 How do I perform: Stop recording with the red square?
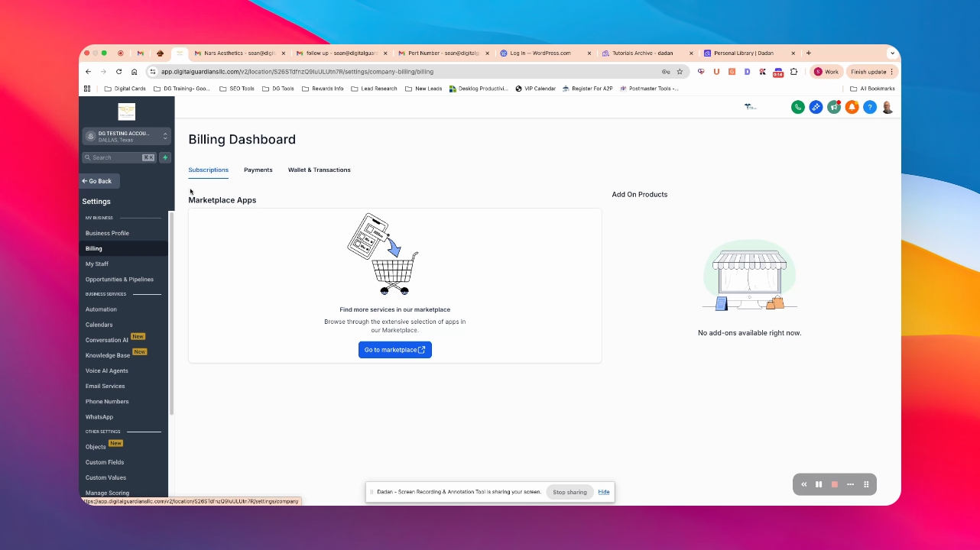click(x=835, y=484)
